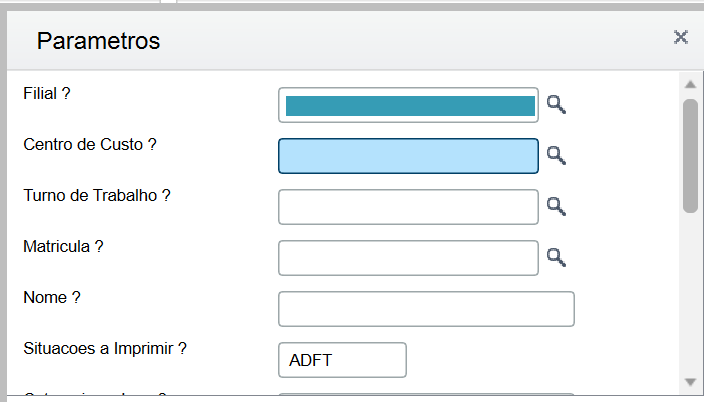Close the Parametros dialog
704x402 pixels.
[681, 37]
